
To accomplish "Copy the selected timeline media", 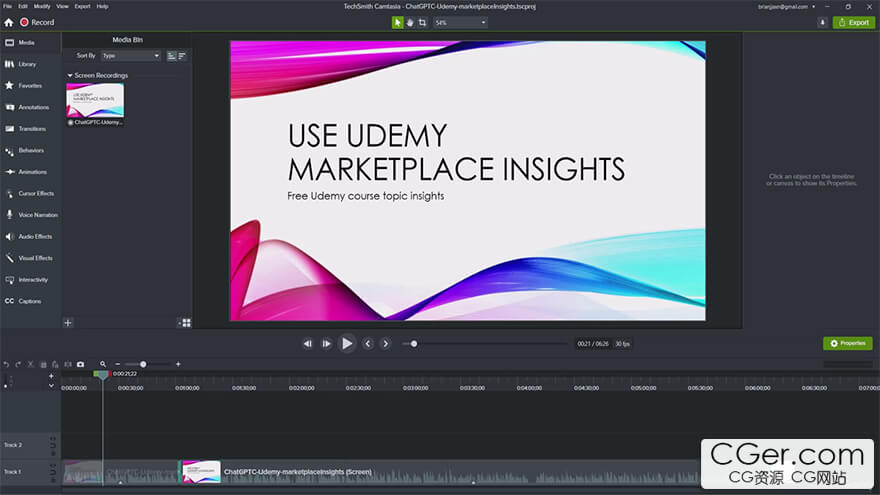I will pos(43,364).
